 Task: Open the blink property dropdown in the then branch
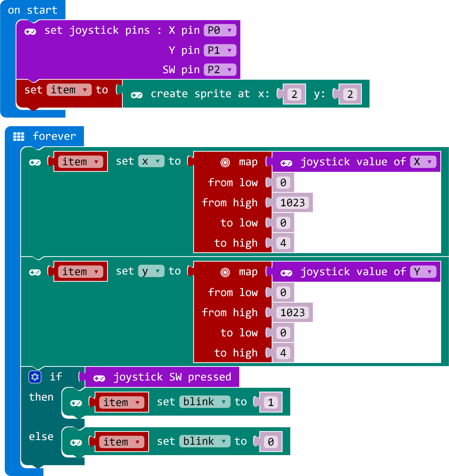coord(205,402)
